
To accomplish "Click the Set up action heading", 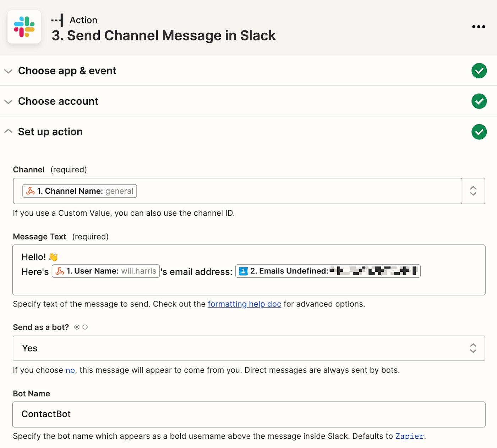I will pyautogui.click(x=50, y=132).
